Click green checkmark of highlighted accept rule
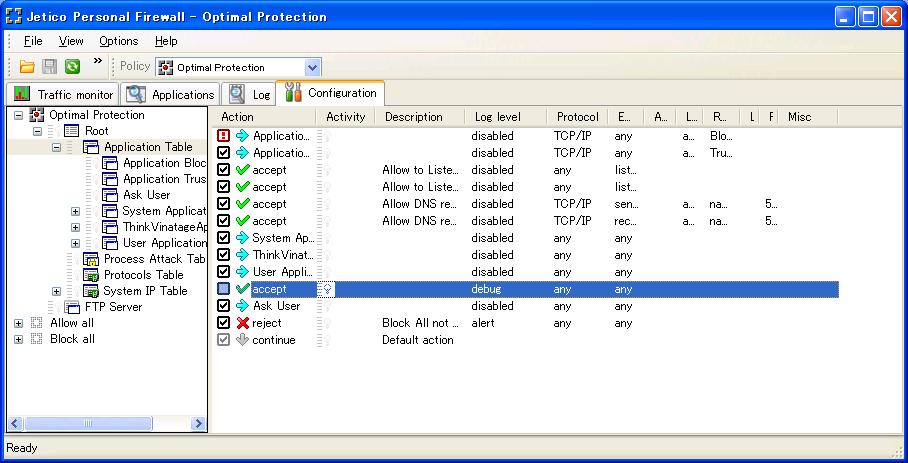 coord(243,289)
